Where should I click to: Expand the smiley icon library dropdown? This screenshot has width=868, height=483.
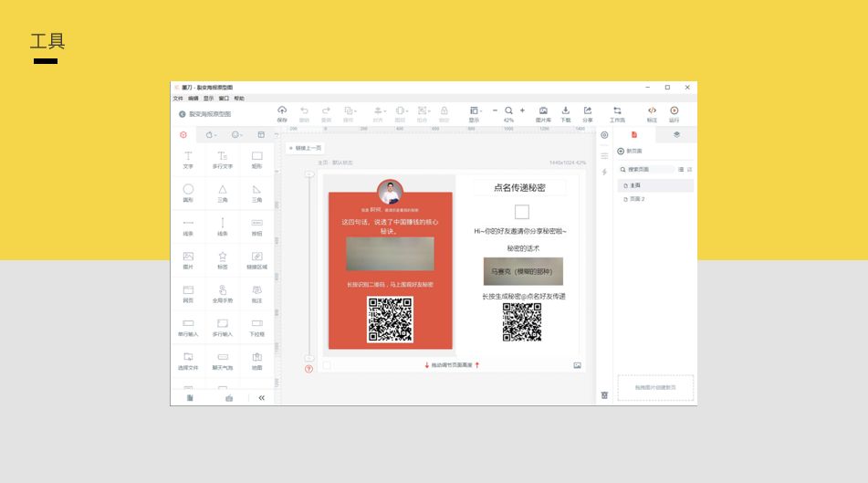[x=236, y=134]
